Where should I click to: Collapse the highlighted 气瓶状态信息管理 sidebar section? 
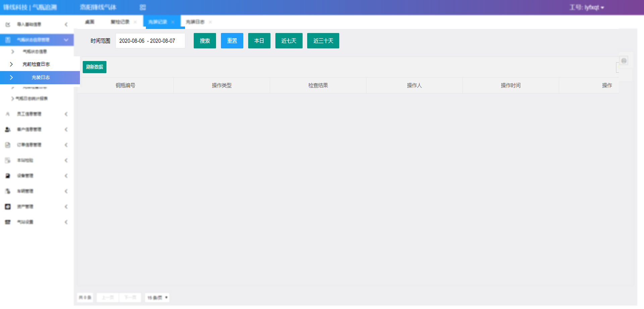tap(66, 40)
